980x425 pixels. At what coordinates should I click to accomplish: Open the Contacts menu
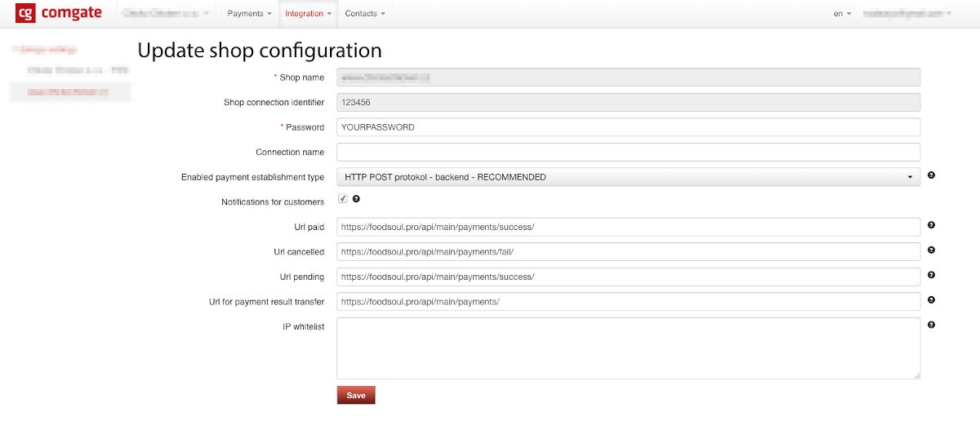click(364, 14)
